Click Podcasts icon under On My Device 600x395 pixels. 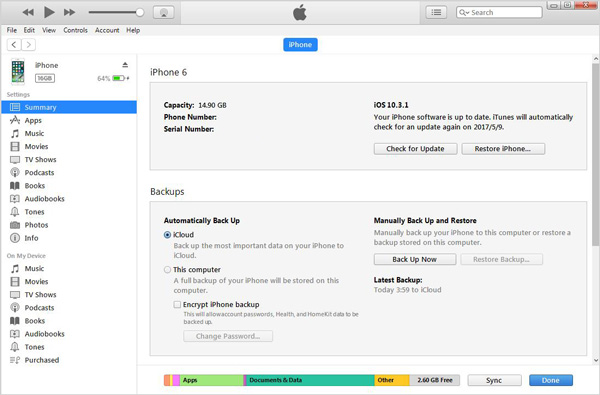(15, 308)
